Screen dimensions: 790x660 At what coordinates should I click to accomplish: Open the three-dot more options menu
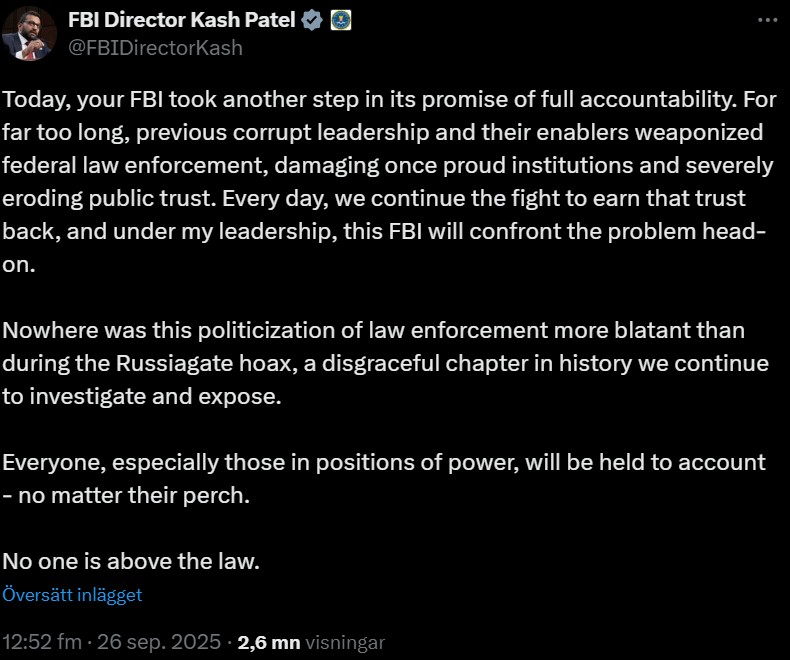tap(767, 20)
